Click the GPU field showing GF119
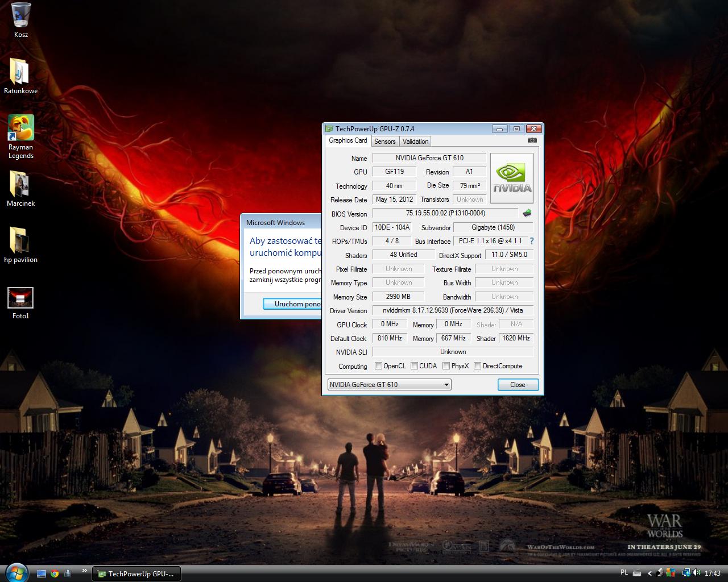 394,171
